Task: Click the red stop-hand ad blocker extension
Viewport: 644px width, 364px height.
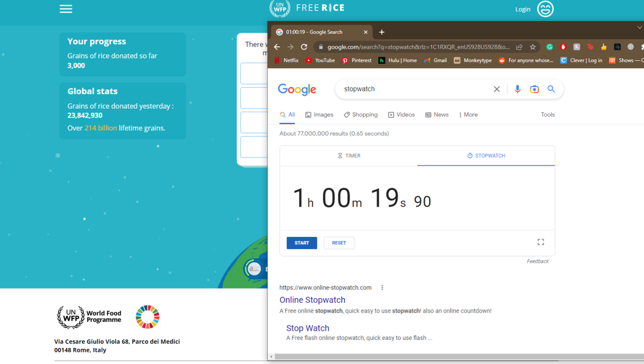Action: [563, 47]
